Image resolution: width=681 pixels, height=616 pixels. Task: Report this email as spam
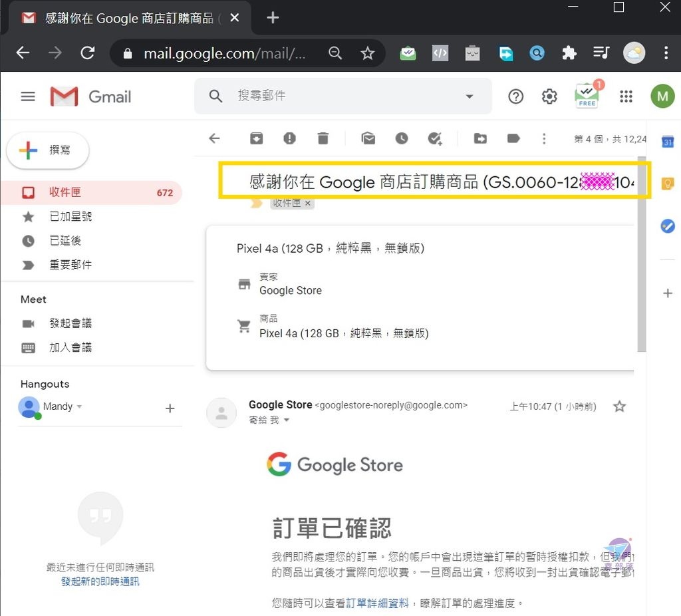(x=290, y=138)
